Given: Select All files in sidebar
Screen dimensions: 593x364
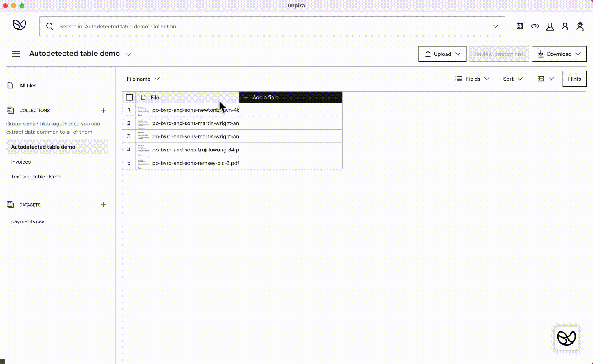Looking at the screenshot, I should point(28,86).
